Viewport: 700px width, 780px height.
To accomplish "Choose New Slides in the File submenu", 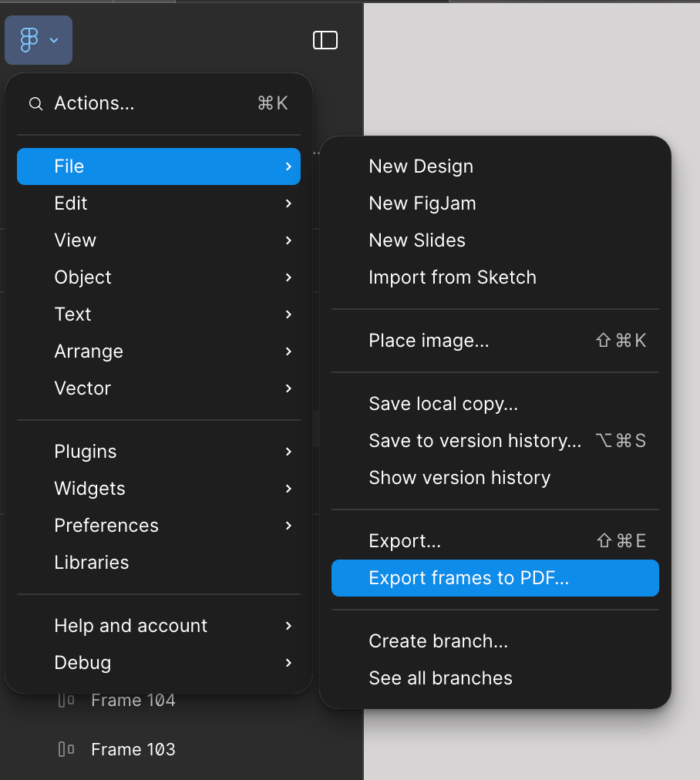I will point(495,240).
